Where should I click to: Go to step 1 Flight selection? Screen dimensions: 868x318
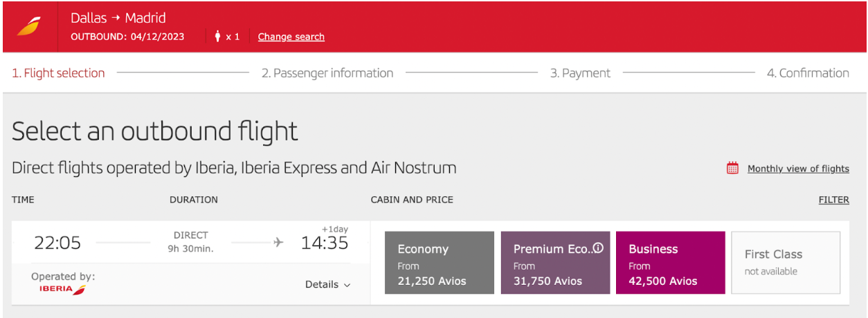(58, 73)
